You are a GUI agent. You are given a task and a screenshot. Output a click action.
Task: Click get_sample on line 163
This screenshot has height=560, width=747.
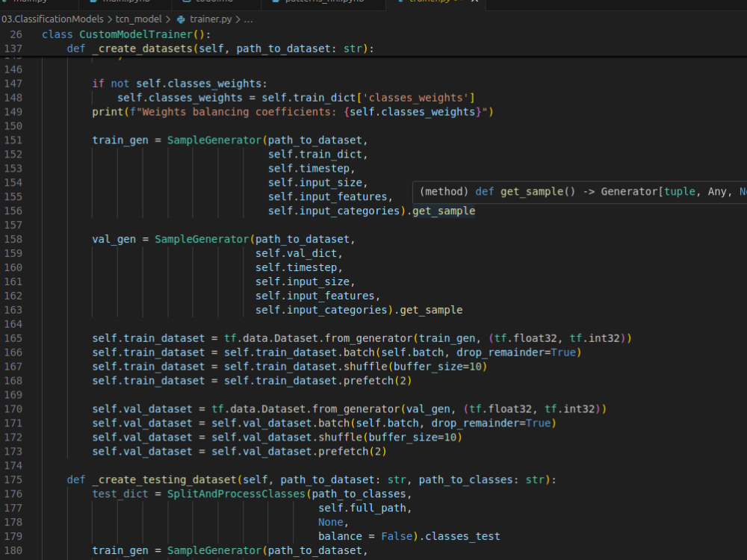(431, 310)
